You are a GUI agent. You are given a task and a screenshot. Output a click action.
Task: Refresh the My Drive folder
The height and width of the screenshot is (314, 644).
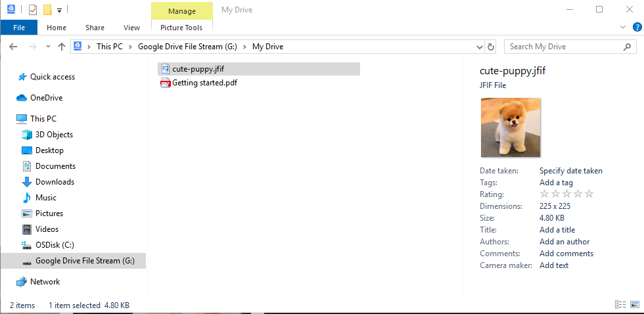tap(491, 47)
